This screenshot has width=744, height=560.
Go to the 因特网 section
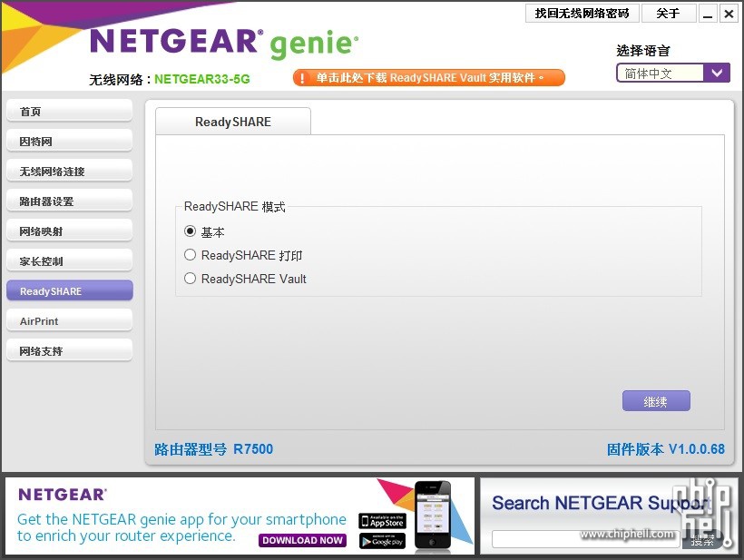pyautogui.click(x=69, y=142)
